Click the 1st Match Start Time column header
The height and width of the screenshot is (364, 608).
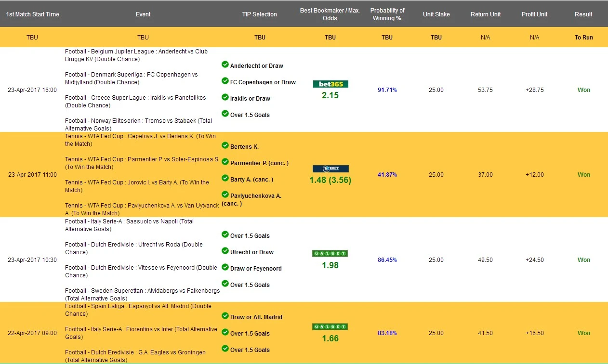pos(32,14)
